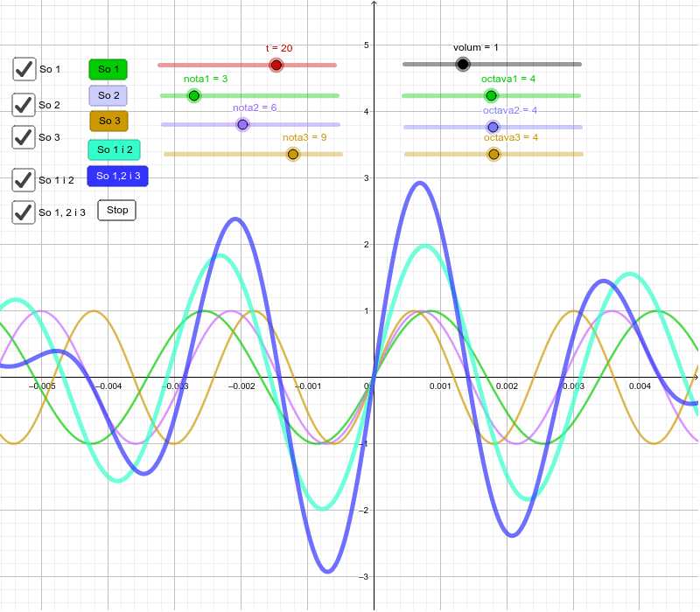Screen dimensions: 700x612
Task: Uncheck the So 2 checkbox
Action: (24, 105)
